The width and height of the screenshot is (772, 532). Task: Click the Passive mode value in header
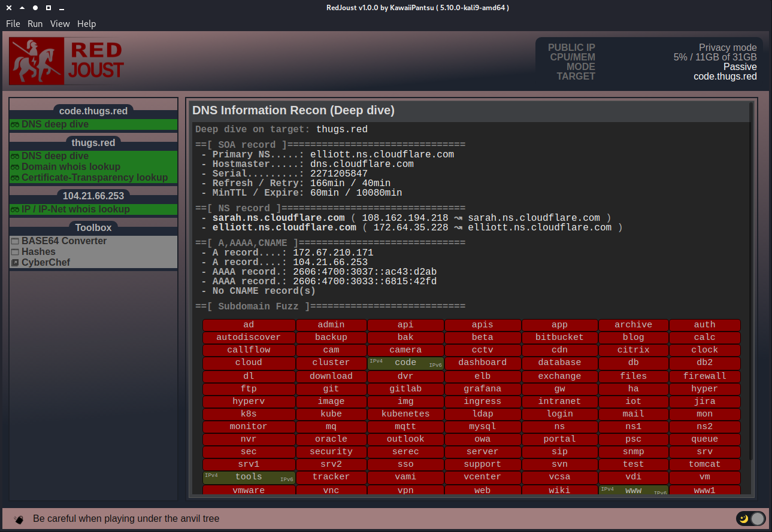point(740,67)
